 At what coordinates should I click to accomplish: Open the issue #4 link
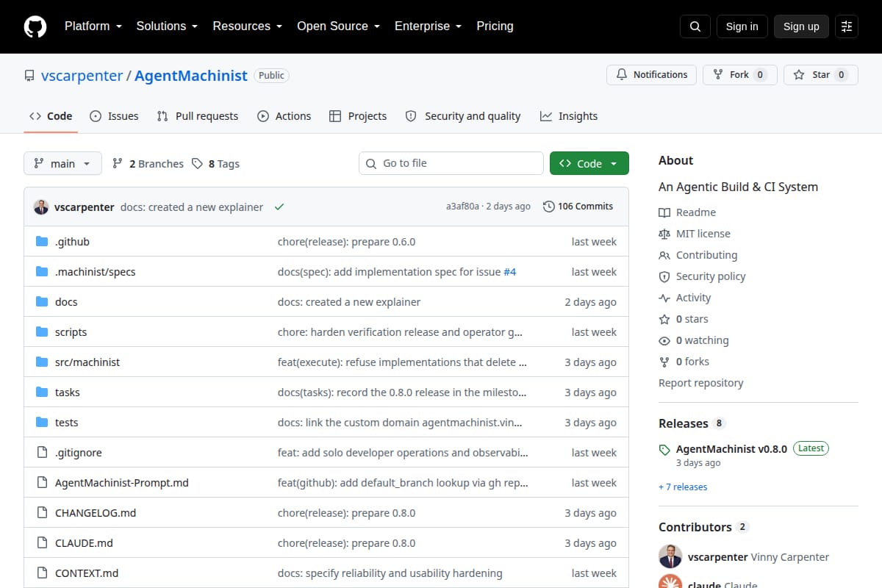(x=510, y=272)
